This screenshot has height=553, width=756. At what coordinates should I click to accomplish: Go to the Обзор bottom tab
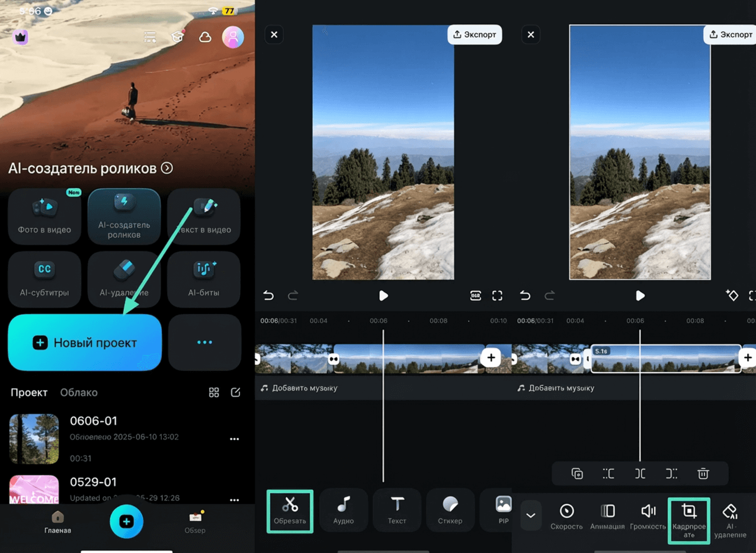[x=195, y=522]
